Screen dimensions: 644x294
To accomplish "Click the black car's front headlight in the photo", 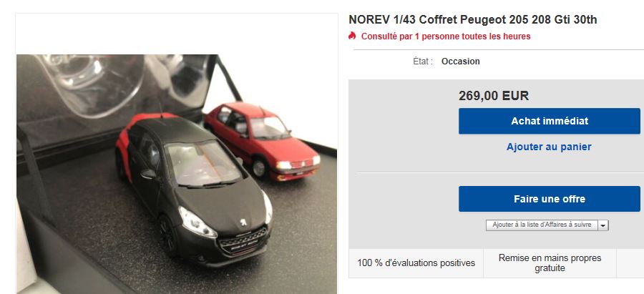I will click(x=197, y=223).
